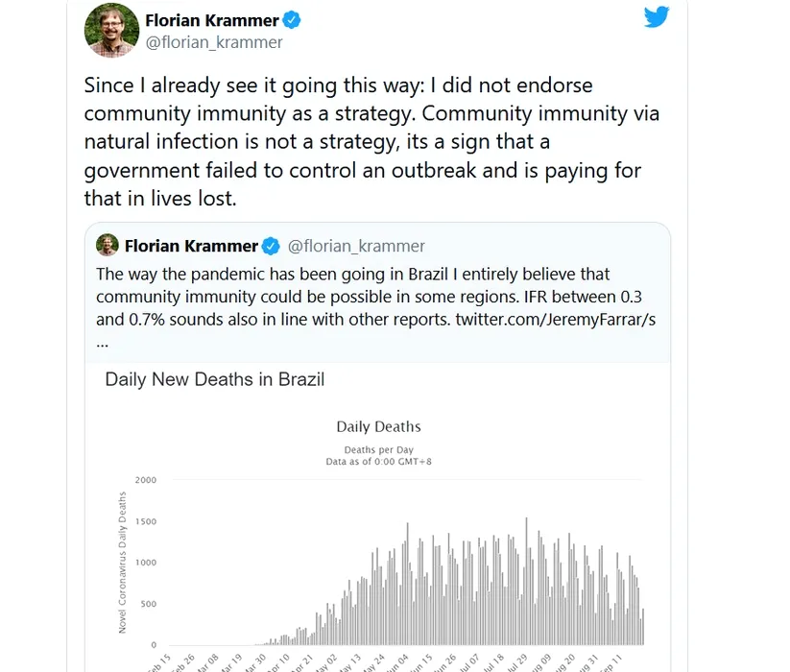This screenshot has width=790, height=672.
Task: Click the "Deaths per Day" chart subtitle
Action: tap(378, 449)
